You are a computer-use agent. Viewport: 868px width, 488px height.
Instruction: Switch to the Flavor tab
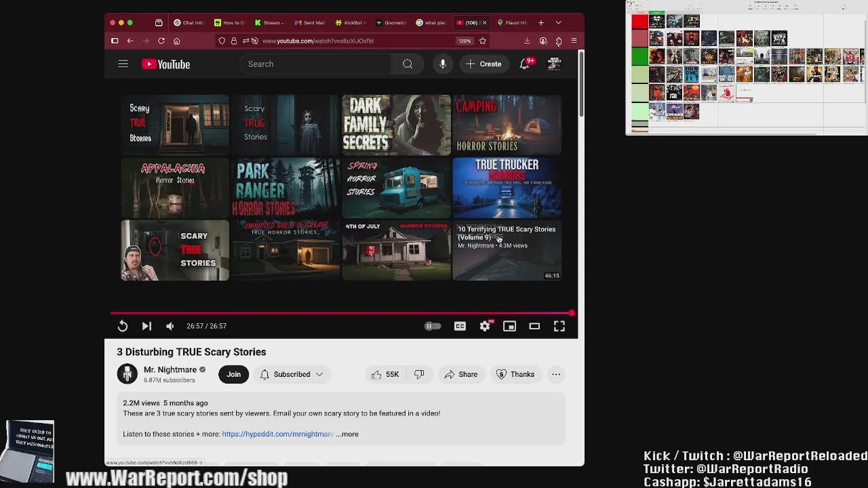point(512,22)
